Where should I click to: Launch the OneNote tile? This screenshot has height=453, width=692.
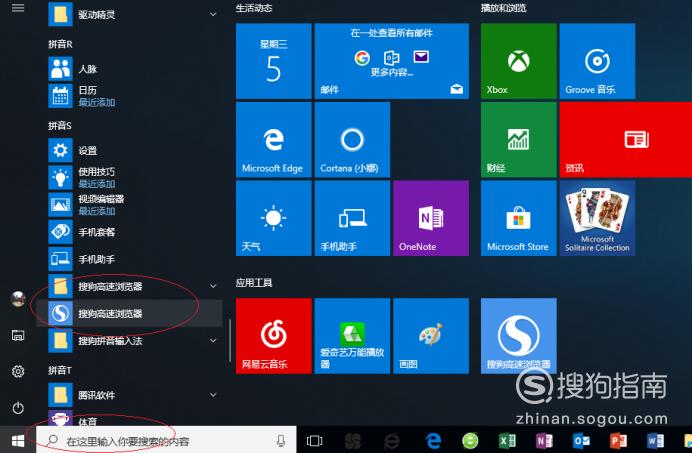coord(431,218)
